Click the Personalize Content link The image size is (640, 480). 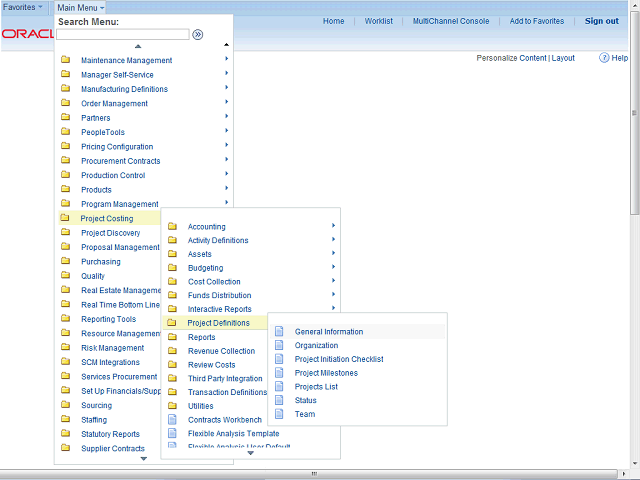pyautogui.click(x=511, y=58)
